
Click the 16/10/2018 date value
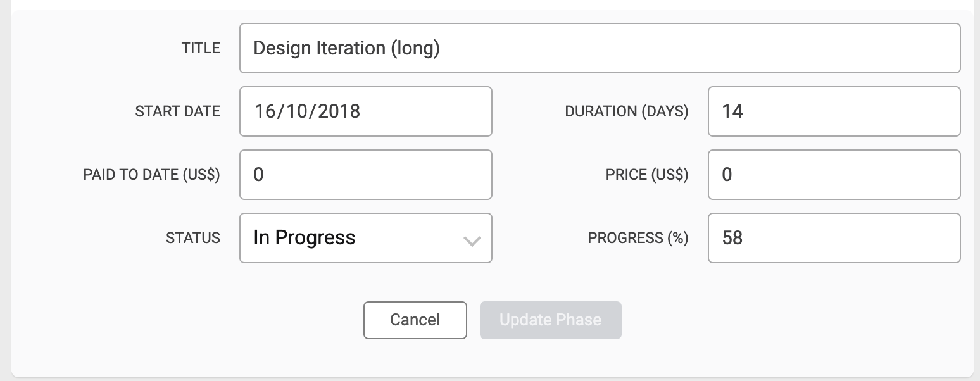coord(307,111)
